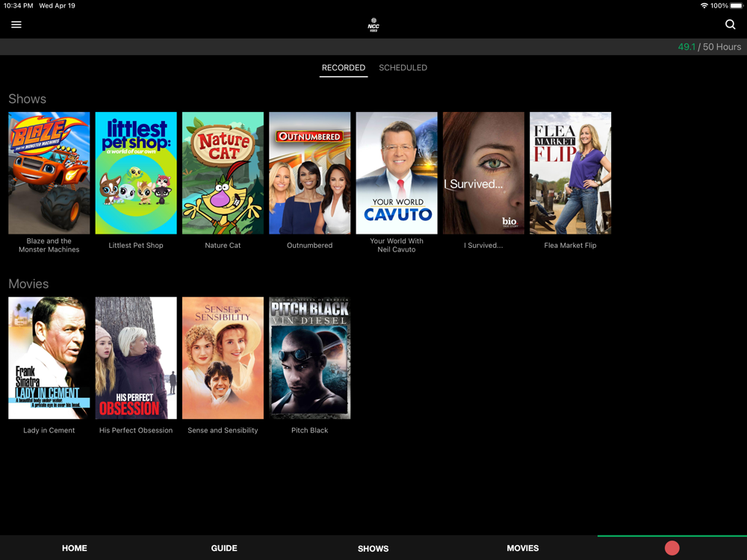
Task: Tap the battery indicator
Action: tap(736, 6)
